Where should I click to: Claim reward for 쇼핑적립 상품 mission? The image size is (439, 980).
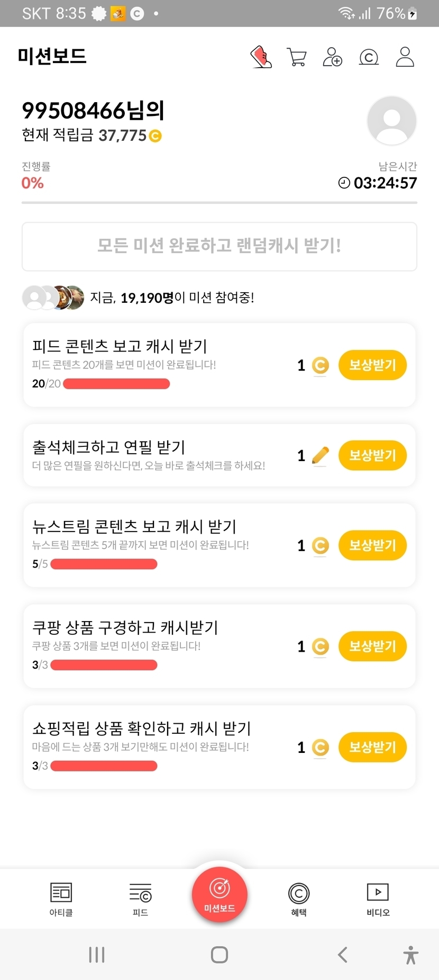372,747
